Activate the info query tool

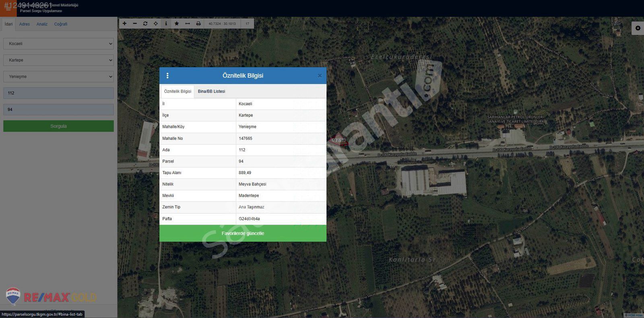pos(166,24)
